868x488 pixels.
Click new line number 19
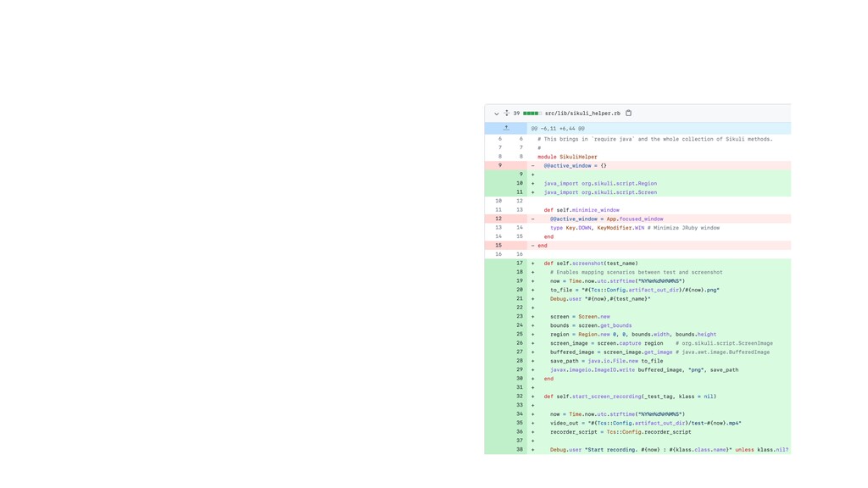pos(520,281)
